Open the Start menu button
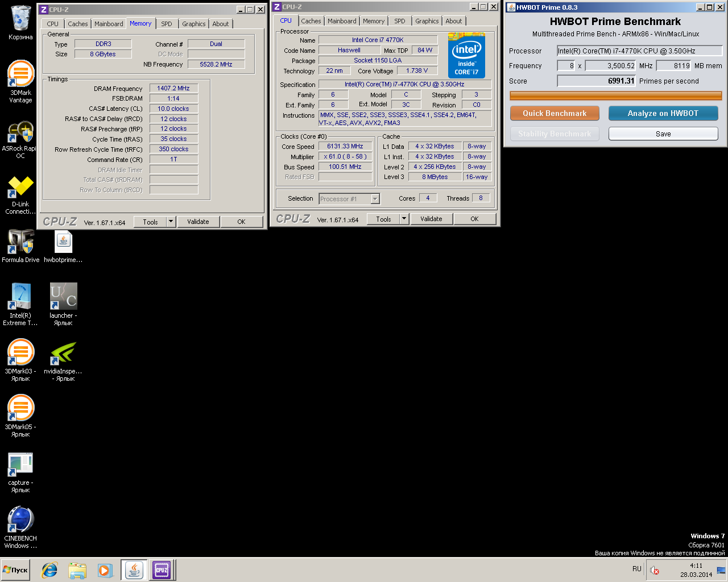 click(x=15, y=570)
